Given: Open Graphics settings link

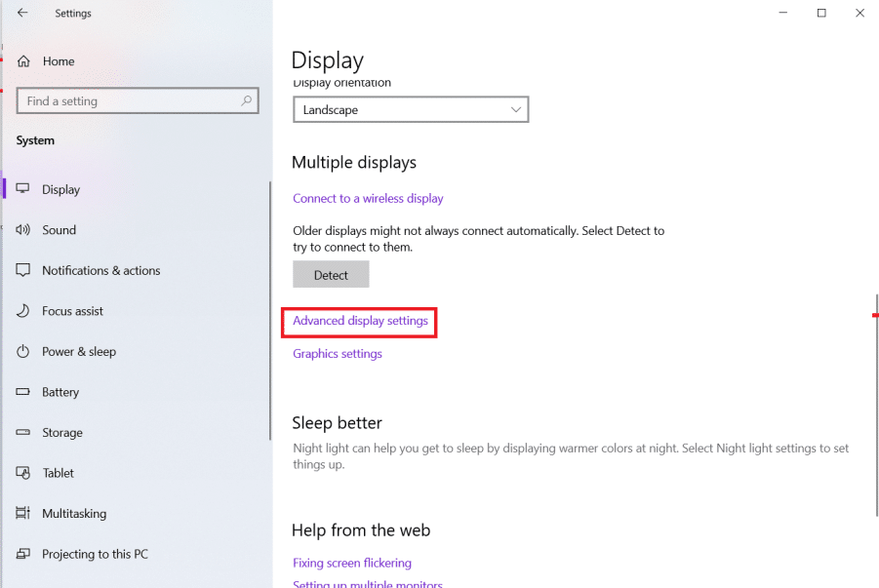Looking at the screenshot, I should (x=338, y=354).
